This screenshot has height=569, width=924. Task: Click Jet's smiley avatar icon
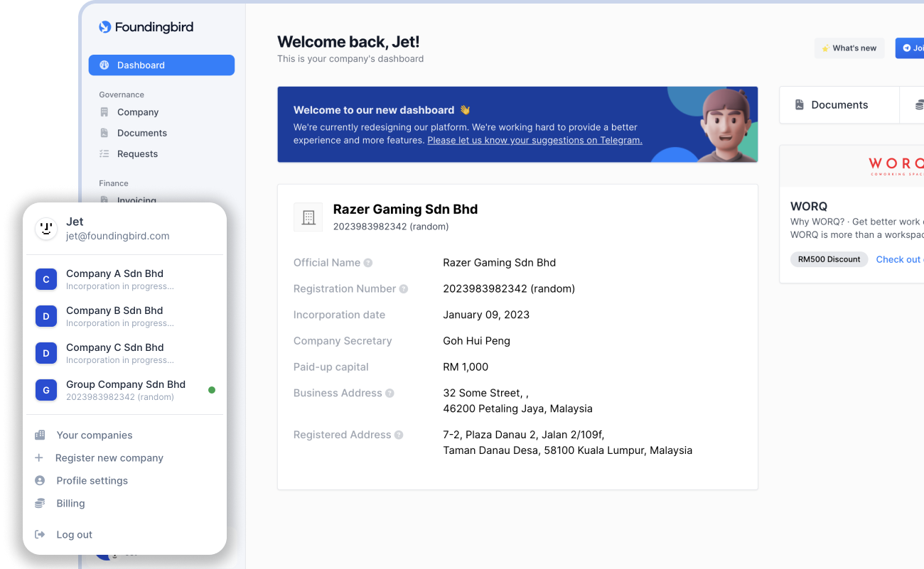(x=46, y=229)
